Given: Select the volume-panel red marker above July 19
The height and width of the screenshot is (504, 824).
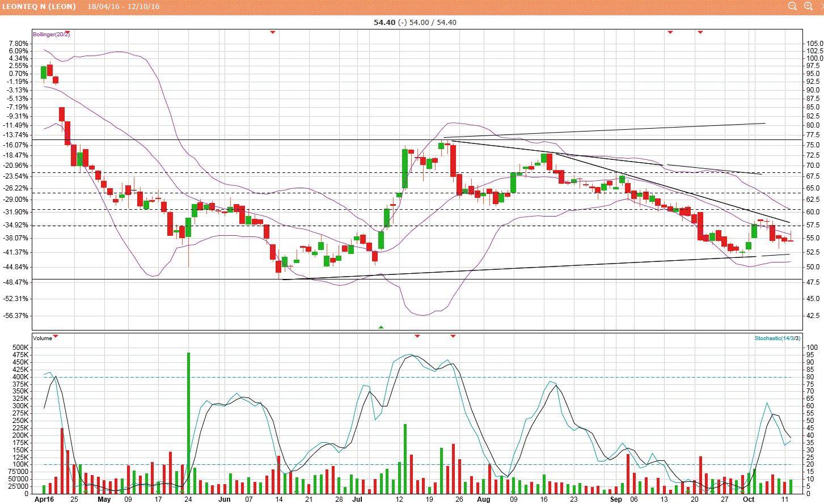Looking at the screenshot, I should click(417, 336).
